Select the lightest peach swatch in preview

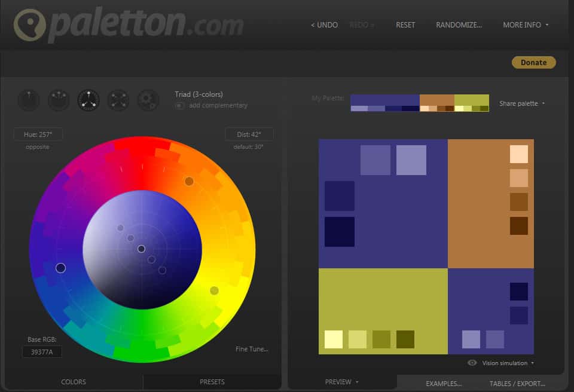click(518, 154)
